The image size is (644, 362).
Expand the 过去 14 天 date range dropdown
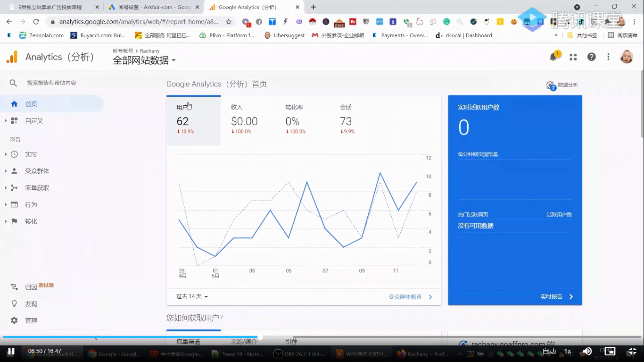click(x=191, y=296)
